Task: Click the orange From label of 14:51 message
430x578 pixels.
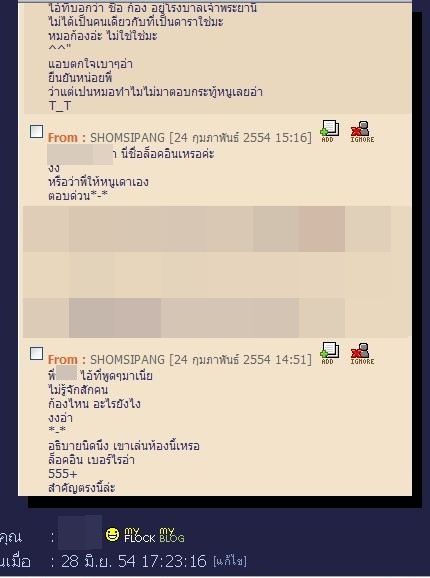Action: click(x=67, y=360)
